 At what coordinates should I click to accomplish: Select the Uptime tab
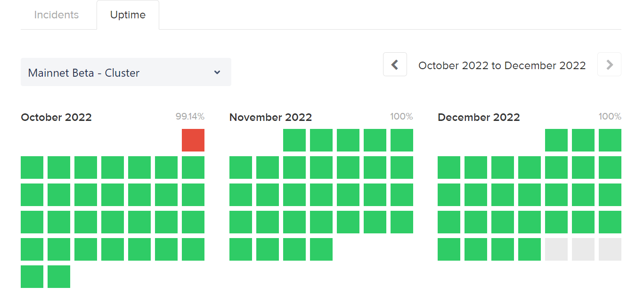click(x=128, y=15)
